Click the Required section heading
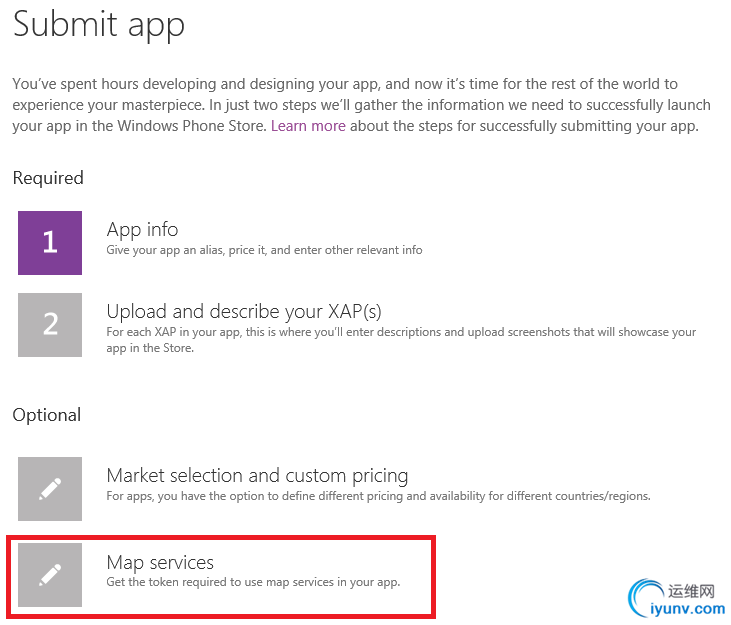Image resolution: width=731 pixels, height=625 pixels. coord(48,178)
